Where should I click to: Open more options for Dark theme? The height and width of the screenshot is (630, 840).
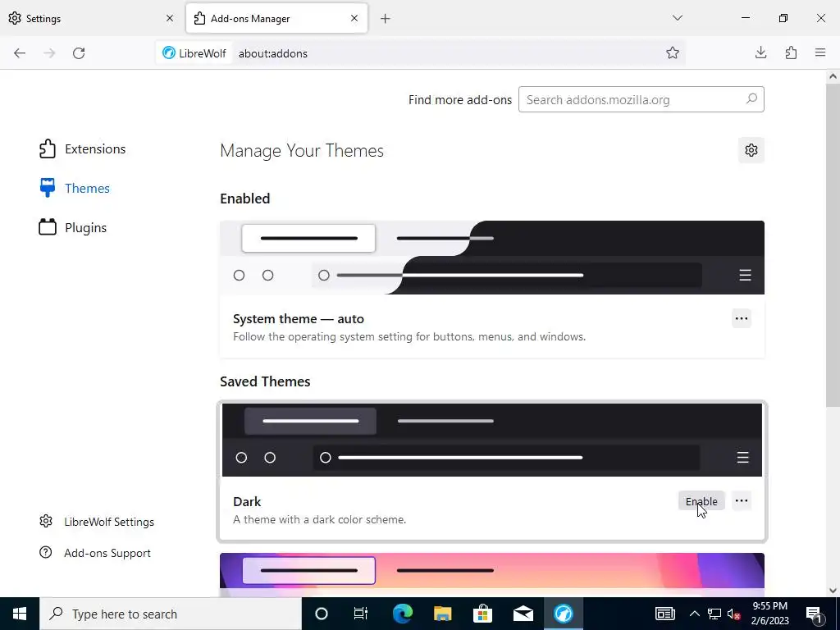coord(742,501)
